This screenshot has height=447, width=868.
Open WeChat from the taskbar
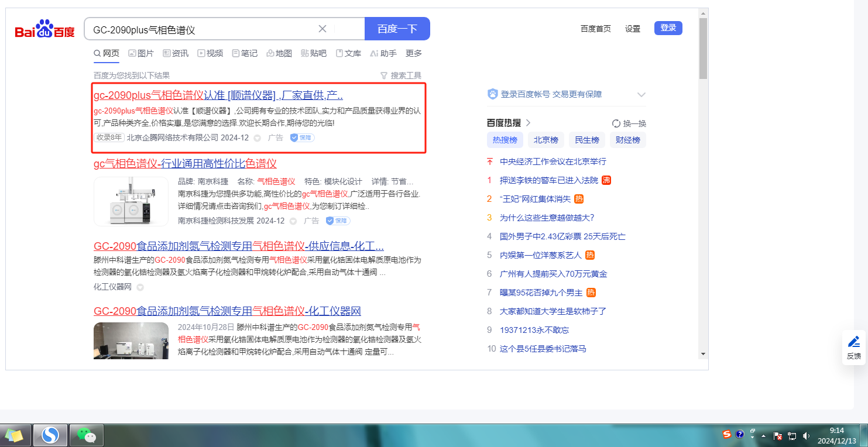(87, 435)
